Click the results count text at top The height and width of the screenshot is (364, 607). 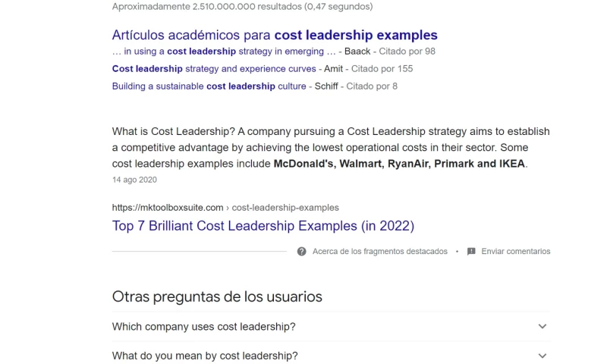pyautogui.click(x=242, y=7)
